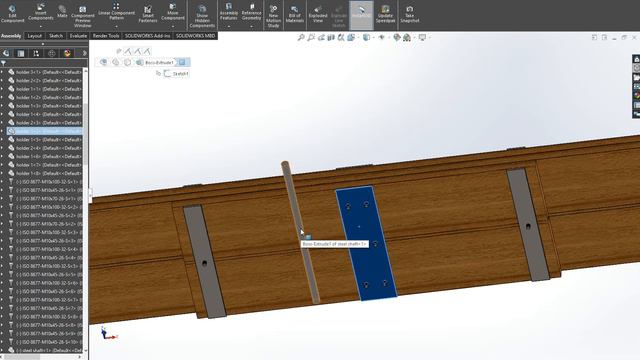The image size is (640, 360).
Task: Open View Orientation cube icon
Action: point(351,38)
